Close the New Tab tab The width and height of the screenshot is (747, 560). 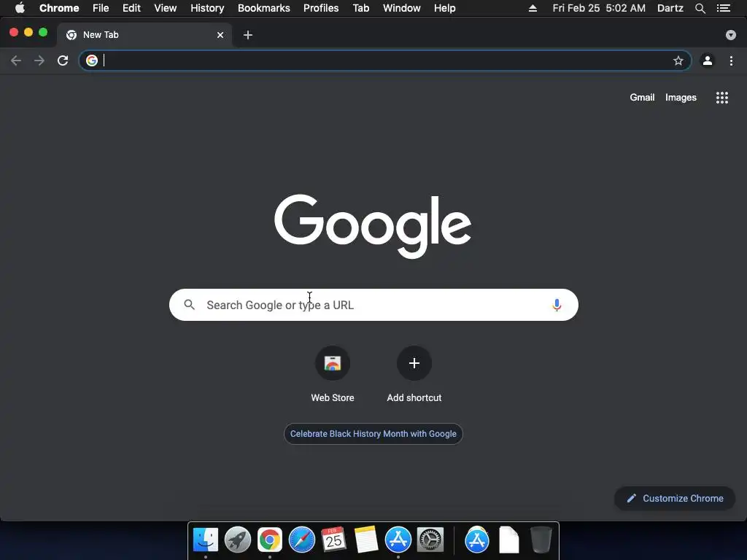[x=220, y=35]
